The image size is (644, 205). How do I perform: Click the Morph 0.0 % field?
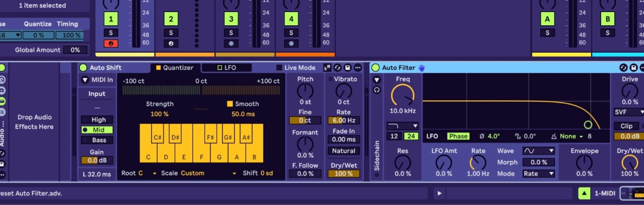538,162
